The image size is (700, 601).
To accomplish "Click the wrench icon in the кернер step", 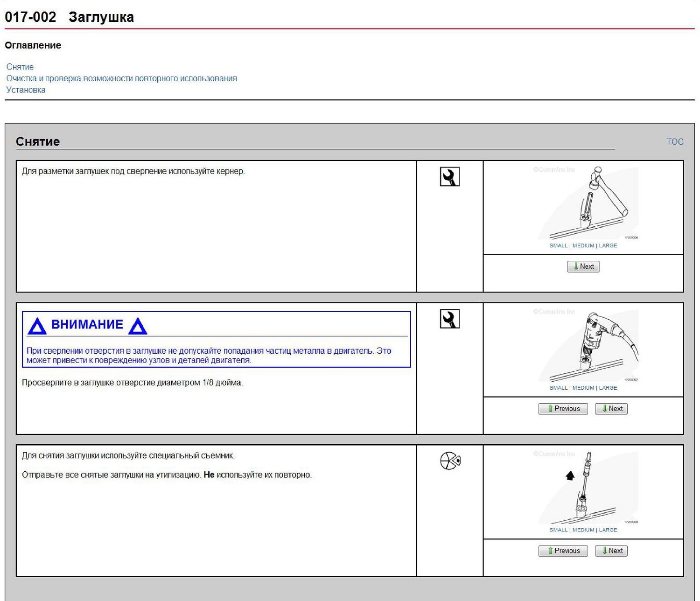I will (449, 176).
